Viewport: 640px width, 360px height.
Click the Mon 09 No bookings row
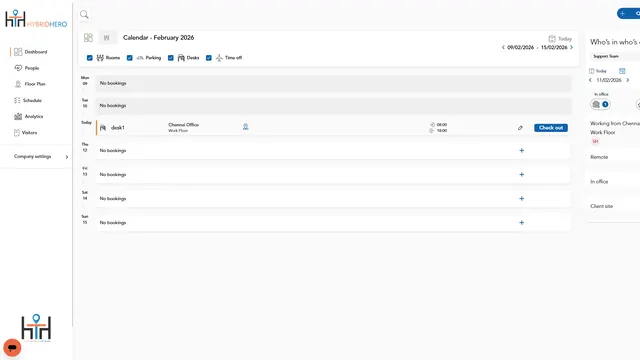click(333, 83)
